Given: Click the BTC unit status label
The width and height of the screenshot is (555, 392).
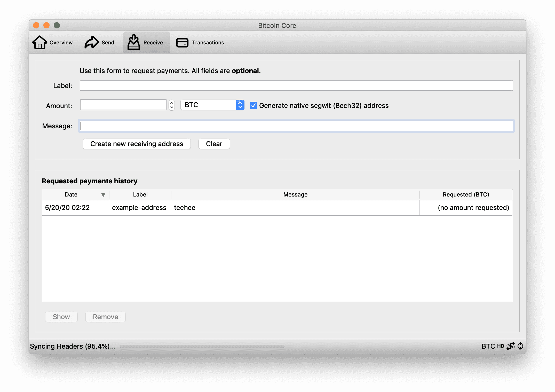Looking at the screenshot, I should pyautogui.click(x=488, y=346).
